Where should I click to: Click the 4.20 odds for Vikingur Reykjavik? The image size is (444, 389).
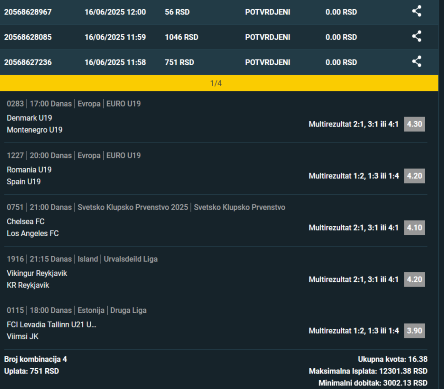[414, 279]
